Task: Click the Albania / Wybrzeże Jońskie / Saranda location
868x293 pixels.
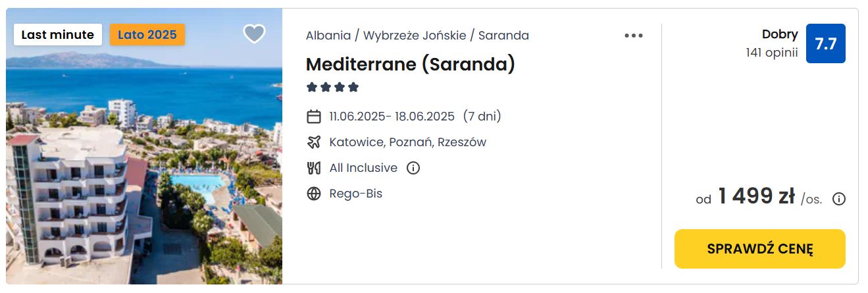Action: [x=417, y=36]
